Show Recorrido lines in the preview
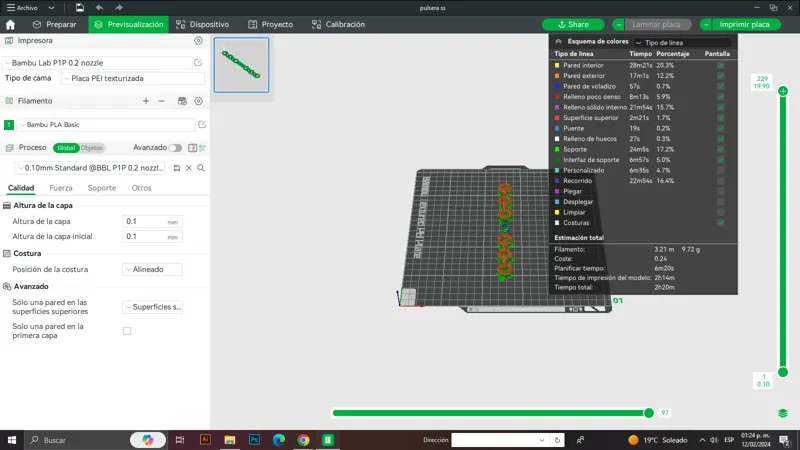 [720, 181]
